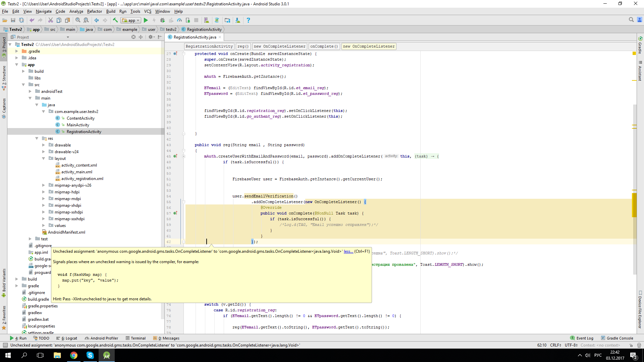The width and height of the screenshot is (644, 362).
Task: Toggle the Device File Explorer panel
Action: pos(640,309)
